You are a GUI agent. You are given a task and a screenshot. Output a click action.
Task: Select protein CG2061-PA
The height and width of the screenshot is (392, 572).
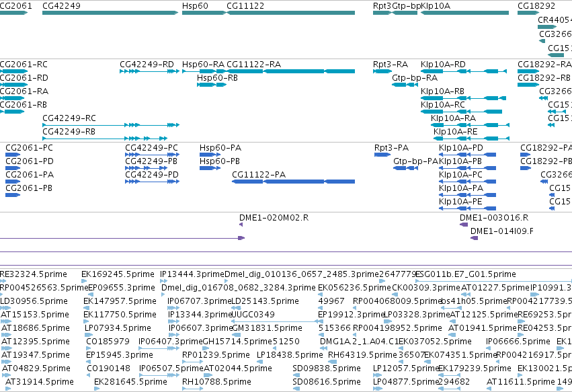(x=13, y=182)
